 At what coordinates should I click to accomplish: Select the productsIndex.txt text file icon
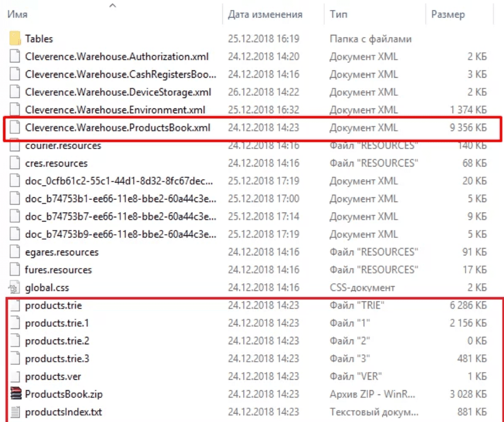click(x=15, y=412)
